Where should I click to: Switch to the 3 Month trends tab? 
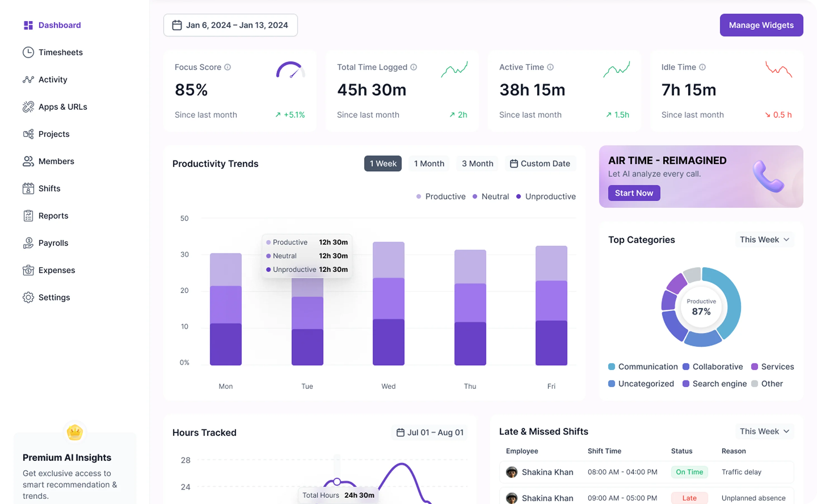[477, 164]
